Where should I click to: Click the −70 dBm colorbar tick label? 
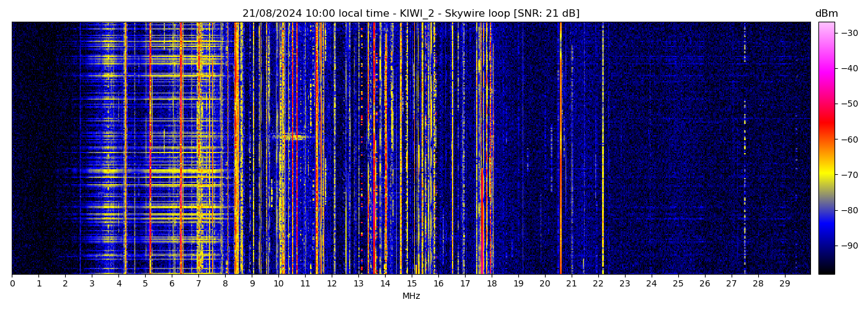coord(849,175)
